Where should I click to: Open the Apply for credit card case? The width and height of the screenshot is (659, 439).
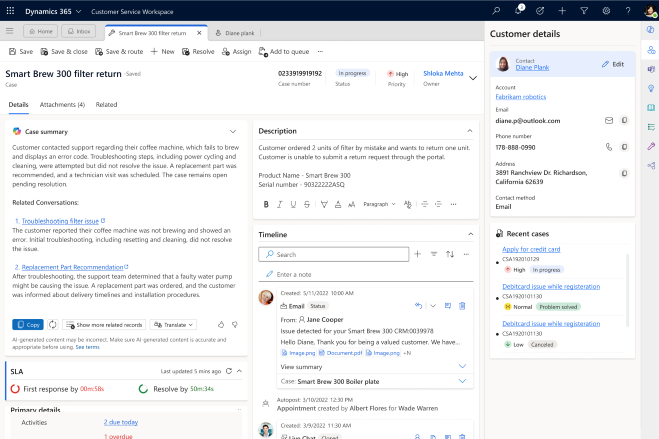tap(531, 249)
